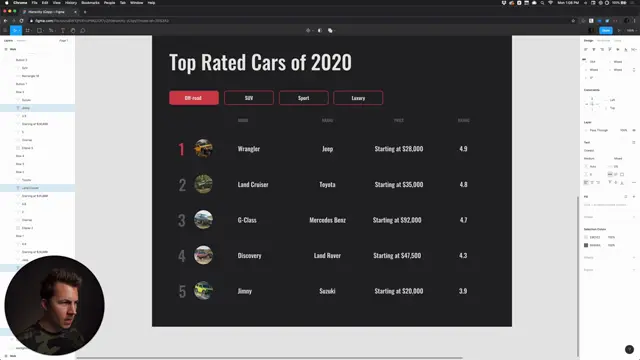
Task: Add a fill with plus icon
Action: 634,197
